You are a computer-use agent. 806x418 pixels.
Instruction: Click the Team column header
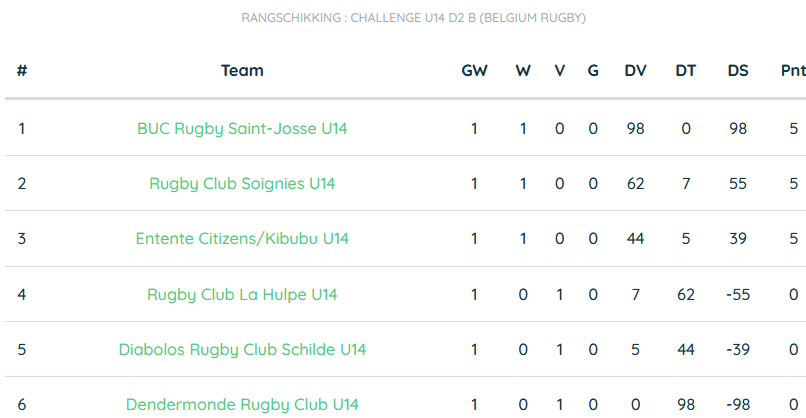tap(242, 70)
